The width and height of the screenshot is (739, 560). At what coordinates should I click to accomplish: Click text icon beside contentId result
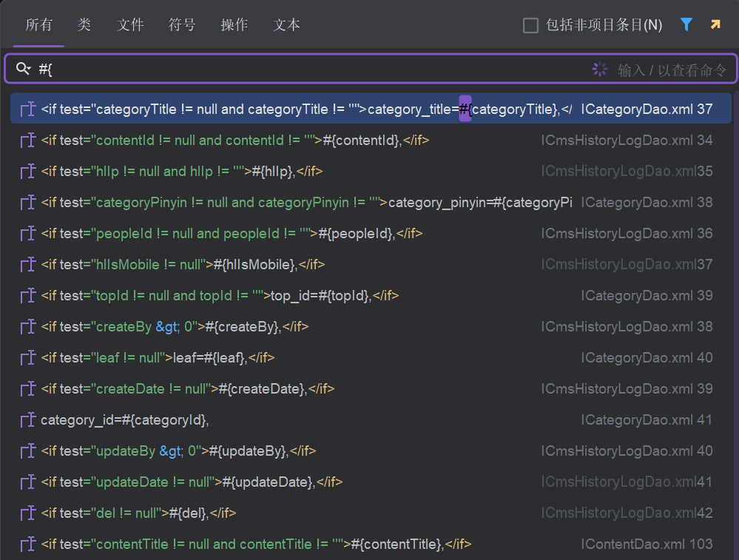(x=28, y=141)
